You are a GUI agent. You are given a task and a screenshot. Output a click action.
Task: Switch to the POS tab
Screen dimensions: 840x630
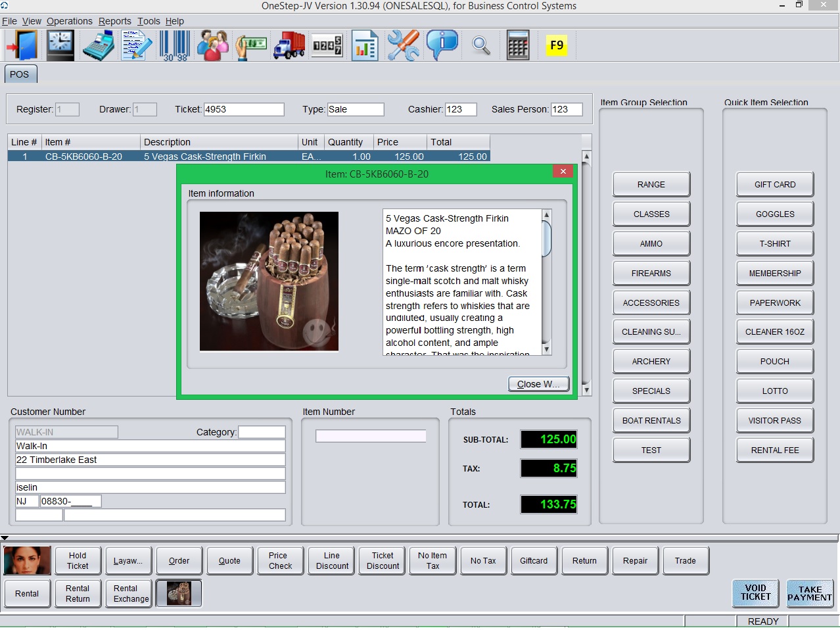click(x=20, y=74)
